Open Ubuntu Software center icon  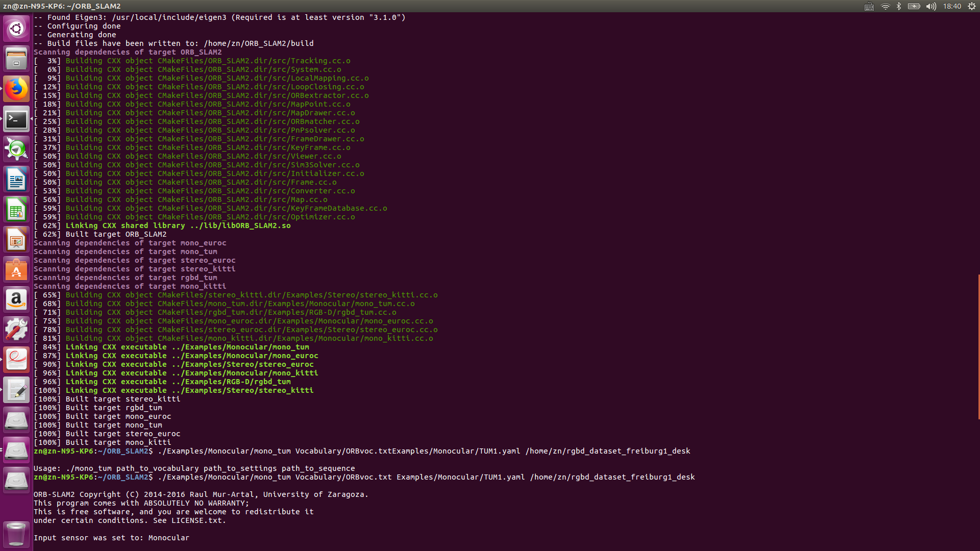coord(16,270)
